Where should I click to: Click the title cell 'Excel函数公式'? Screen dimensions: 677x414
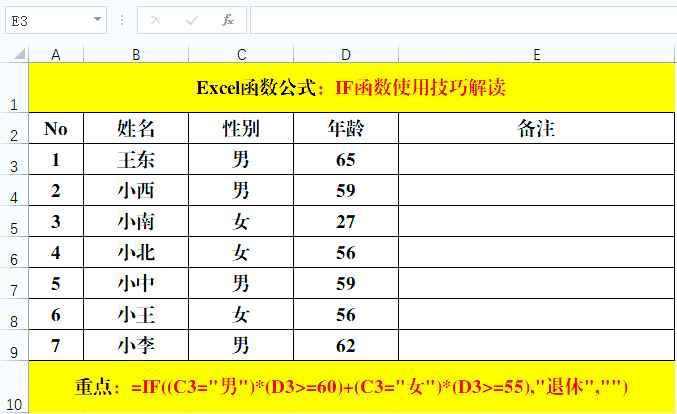point(351,88)
